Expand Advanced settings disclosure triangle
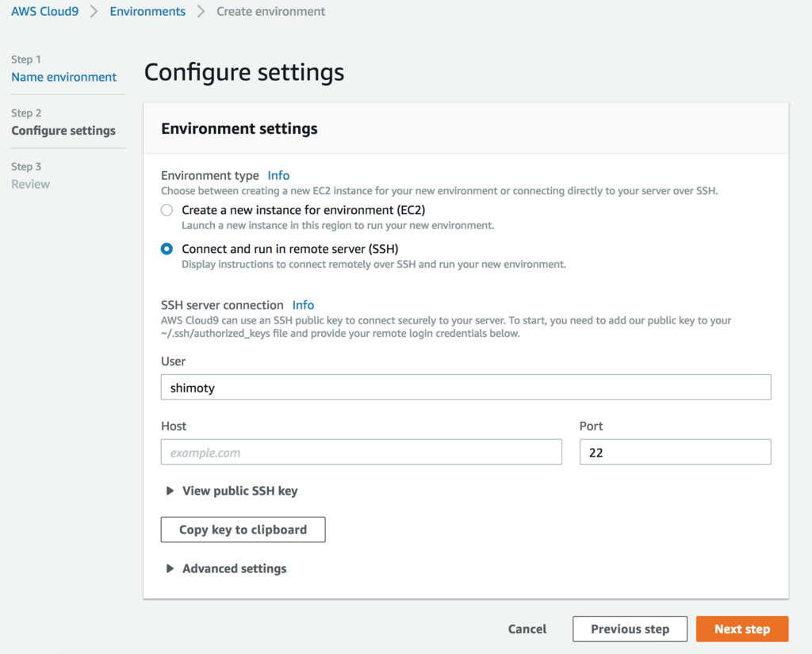Image resolution: width=812 pixels, height=654 pixels. coord(170,568)
